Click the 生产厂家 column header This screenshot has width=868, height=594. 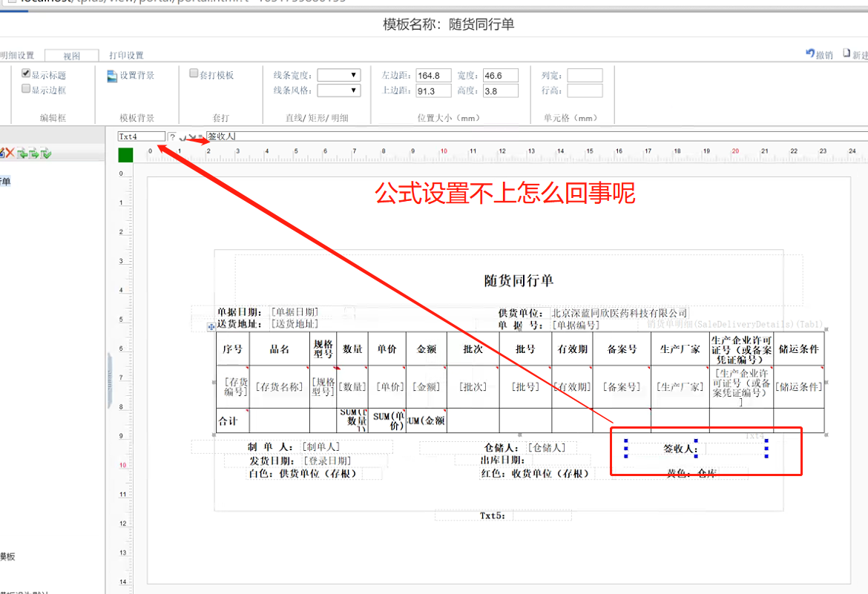point(680,349)
